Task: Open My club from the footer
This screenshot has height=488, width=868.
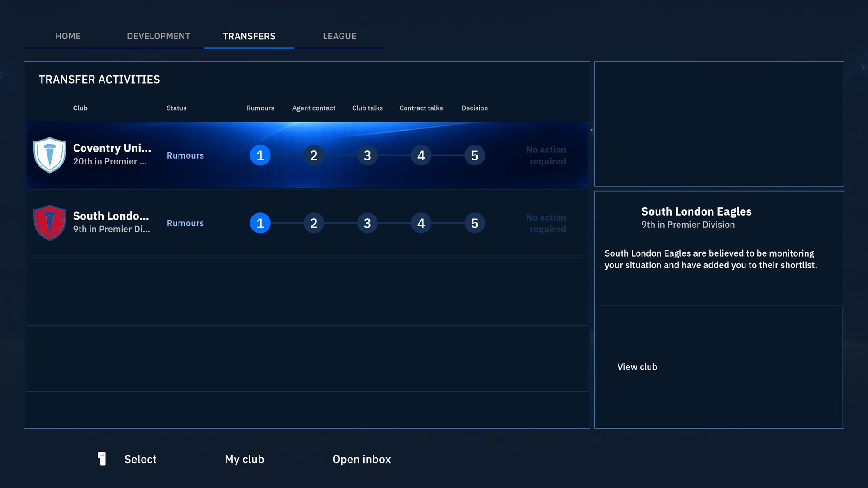Action: (x=245, y=459)
